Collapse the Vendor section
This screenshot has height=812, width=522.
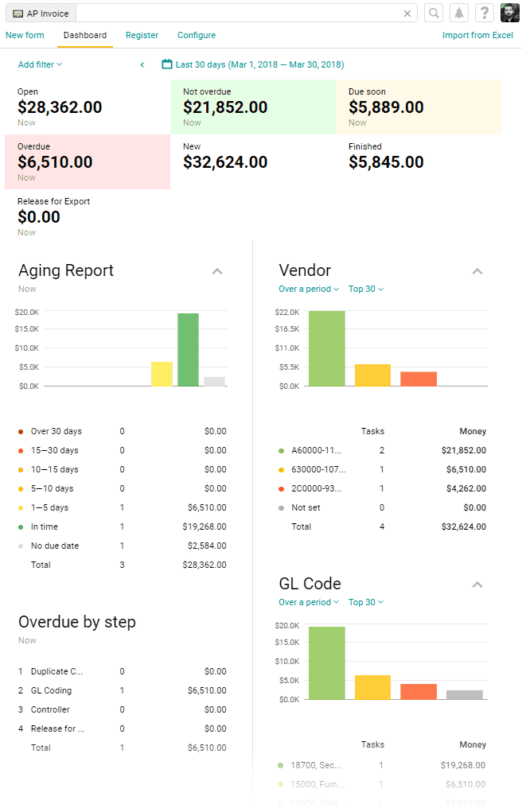tap(477, 271)
